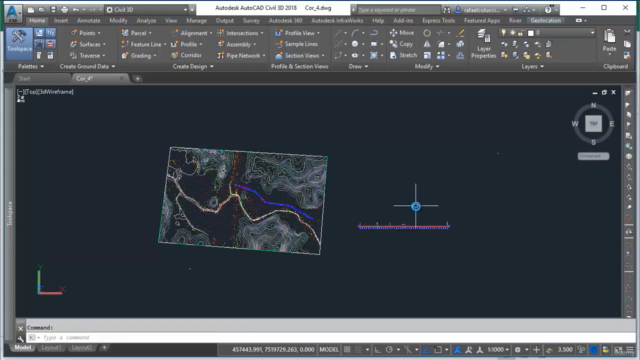Toggle object snap tracking in status bar
Image resolution: width=640 pixels, height=360 pixels.
pos(426,350)
